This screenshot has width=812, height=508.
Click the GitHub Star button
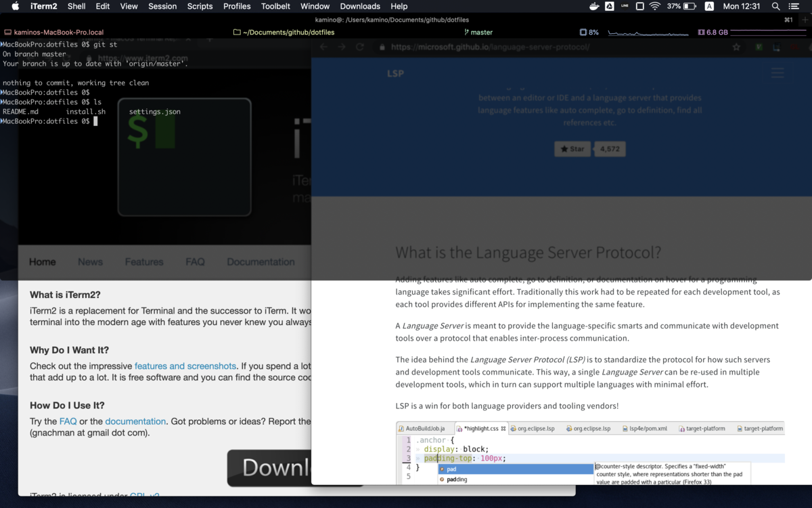pyautogui.click(x=572, y=149)
